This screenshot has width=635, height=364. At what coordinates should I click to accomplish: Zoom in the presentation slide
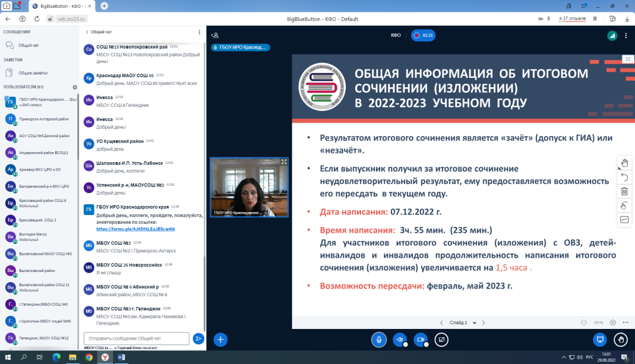[x=612, y=322]
